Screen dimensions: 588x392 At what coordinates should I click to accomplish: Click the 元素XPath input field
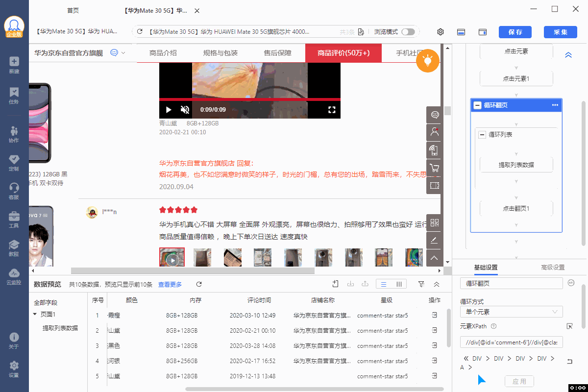click(511, 342)
